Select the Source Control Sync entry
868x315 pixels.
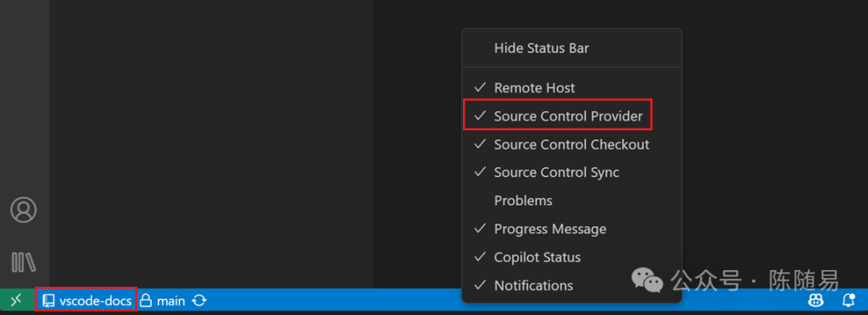(x=572, y=172)
